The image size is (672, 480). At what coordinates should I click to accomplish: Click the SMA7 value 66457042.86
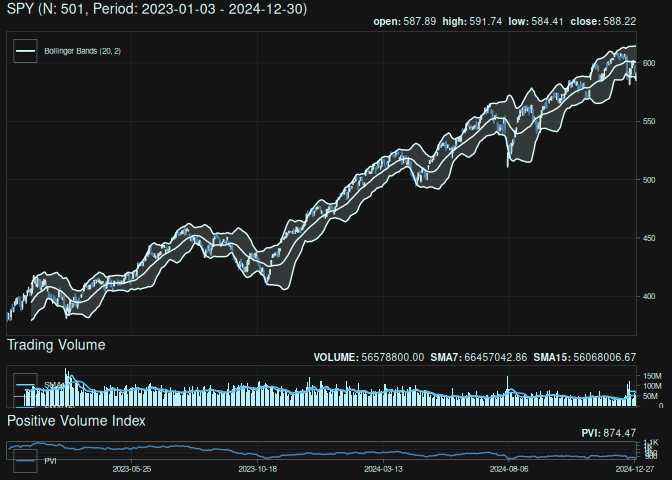pyautogui.click(x=495, y=357)
